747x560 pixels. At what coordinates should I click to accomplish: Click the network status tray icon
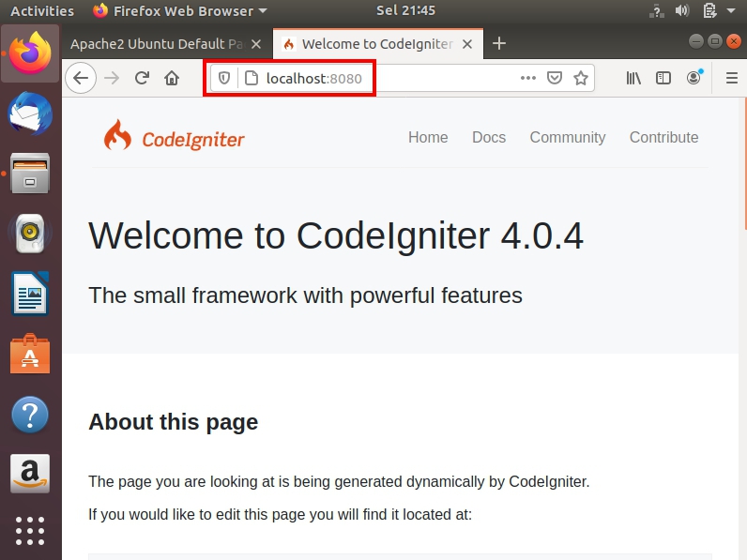657,10
